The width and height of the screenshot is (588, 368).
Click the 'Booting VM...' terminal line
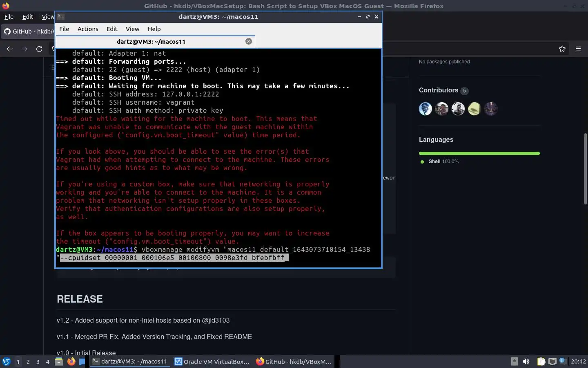pyautogui.click(x=109, y=78)
